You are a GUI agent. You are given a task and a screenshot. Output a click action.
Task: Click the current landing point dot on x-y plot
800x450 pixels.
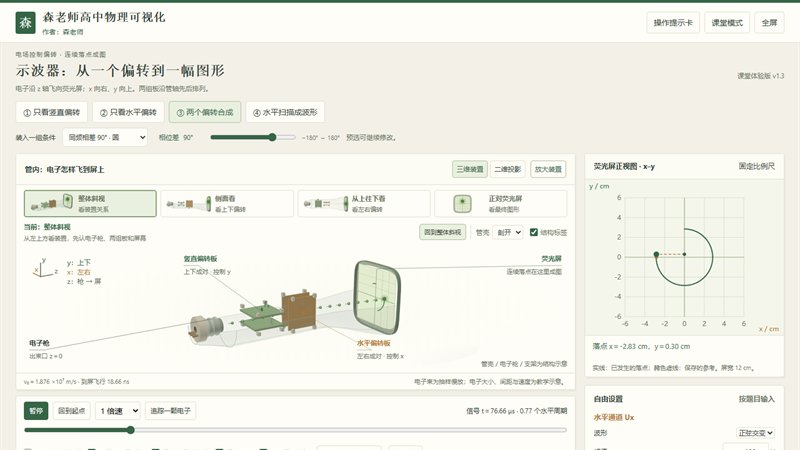pos(656,254)
